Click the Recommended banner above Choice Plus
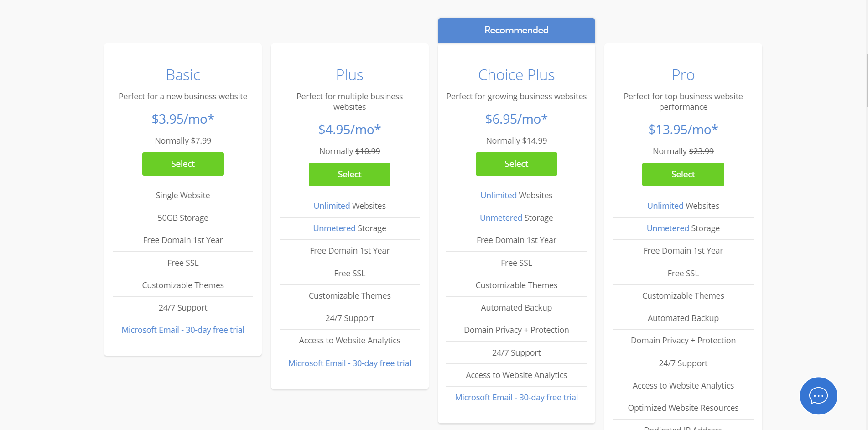The width and height of the screenshot is (868, 430). 516,30
